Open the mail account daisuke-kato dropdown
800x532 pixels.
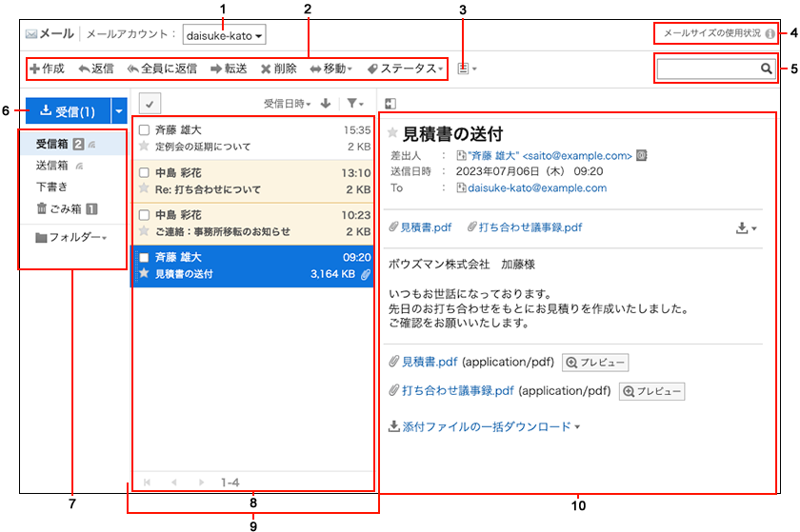[x=224, y=36]
